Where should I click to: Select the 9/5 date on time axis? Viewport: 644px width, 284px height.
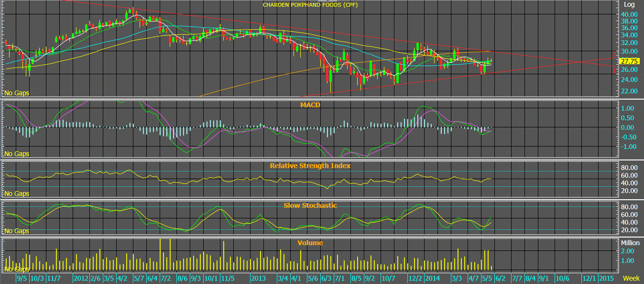(x=22, y=278)
